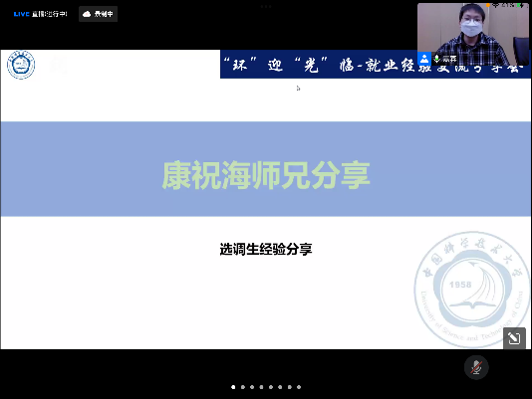Tap the cloud recording 录制中 button

(x=98, y=14)
